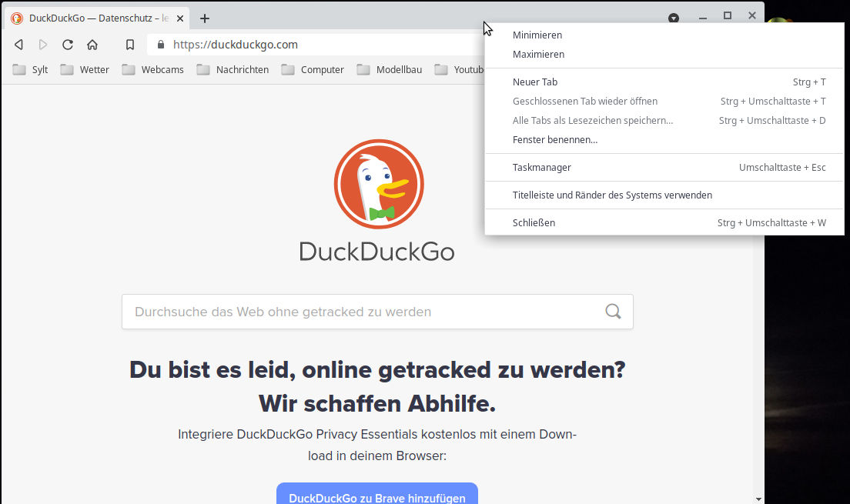
Task: Select Maximieren in the context menu
Action: (x=664, y=54)
